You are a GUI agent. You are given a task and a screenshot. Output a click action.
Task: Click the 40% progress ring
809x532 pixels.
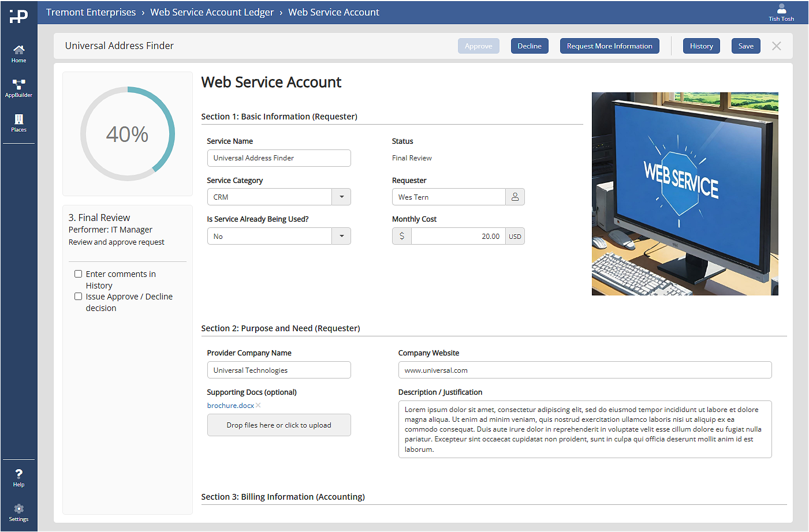tap(128, 134)
